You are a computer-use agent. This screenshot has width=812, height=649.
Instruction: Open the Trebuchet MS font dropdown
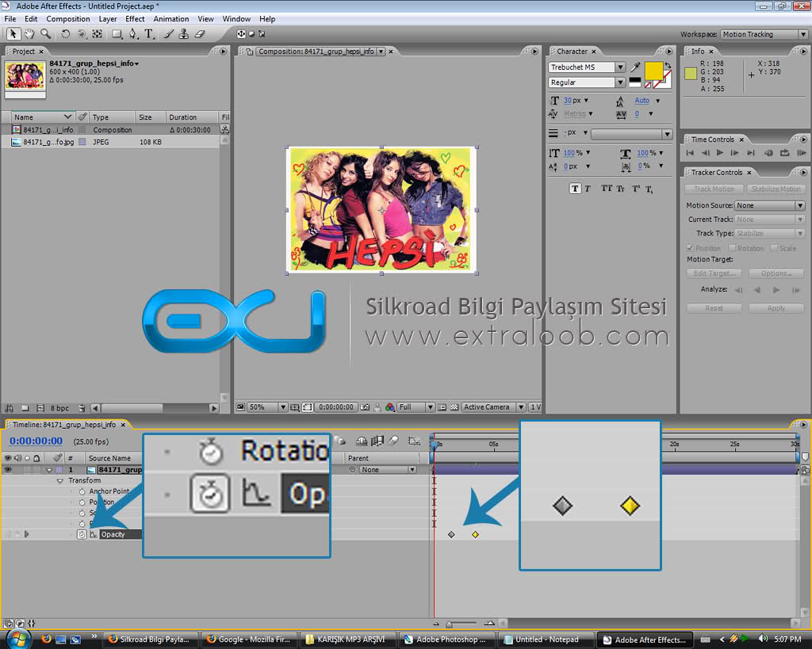click(586, 67)
